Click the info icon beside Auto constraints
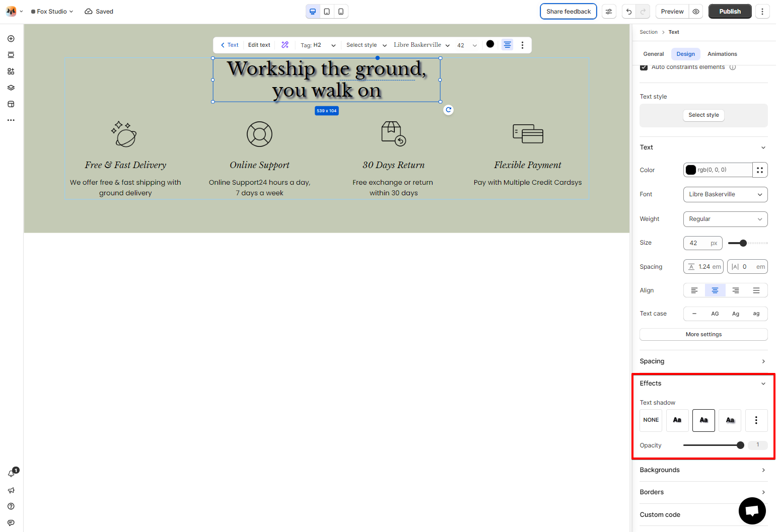The height and width of the screenshot is (532, 778). (733, 67)
